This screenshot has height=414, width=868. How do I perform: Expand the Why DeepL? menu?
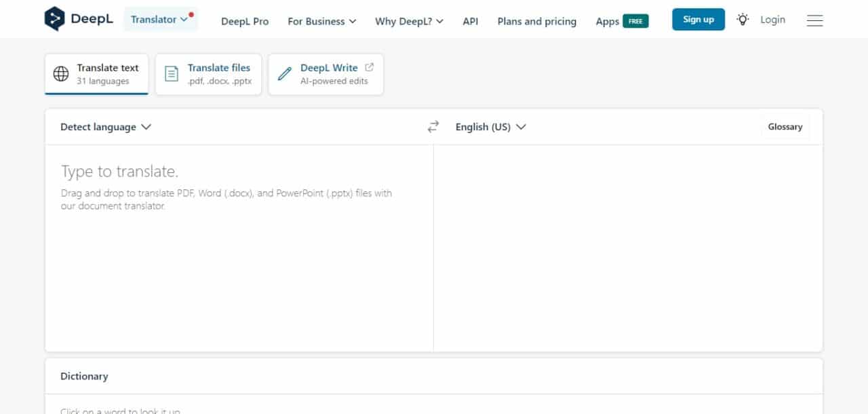[409, 21]
